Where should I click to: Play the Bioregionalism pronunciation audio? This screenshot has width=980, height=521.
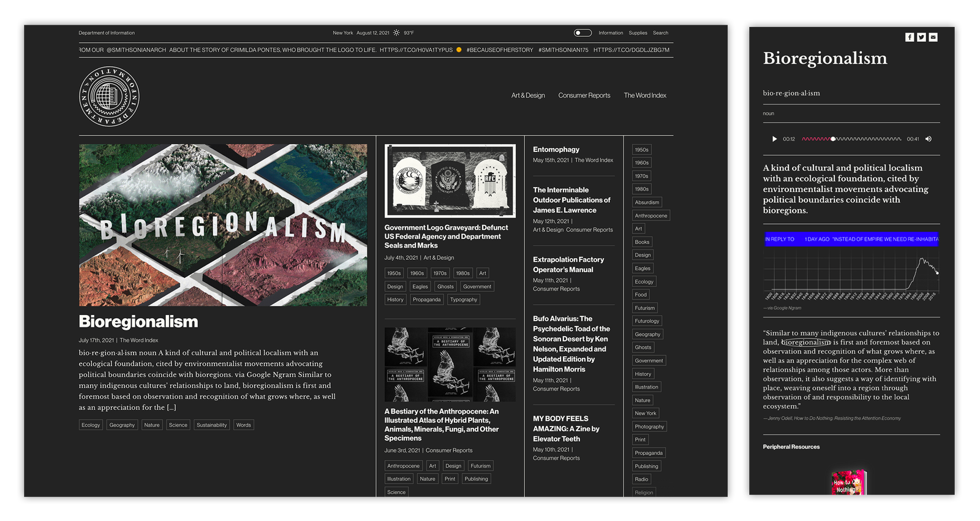(774, 139)
